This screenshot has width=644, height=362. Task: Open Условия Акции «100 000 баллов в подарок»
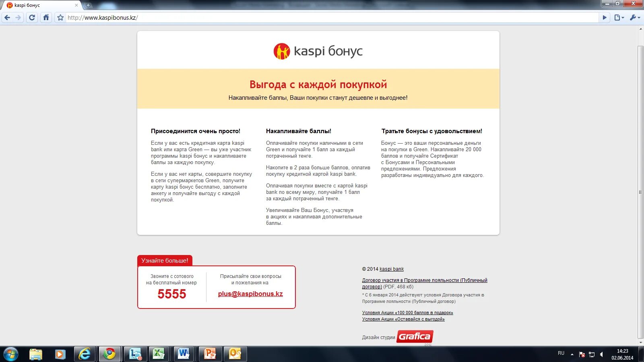click(x=407, y=313)
